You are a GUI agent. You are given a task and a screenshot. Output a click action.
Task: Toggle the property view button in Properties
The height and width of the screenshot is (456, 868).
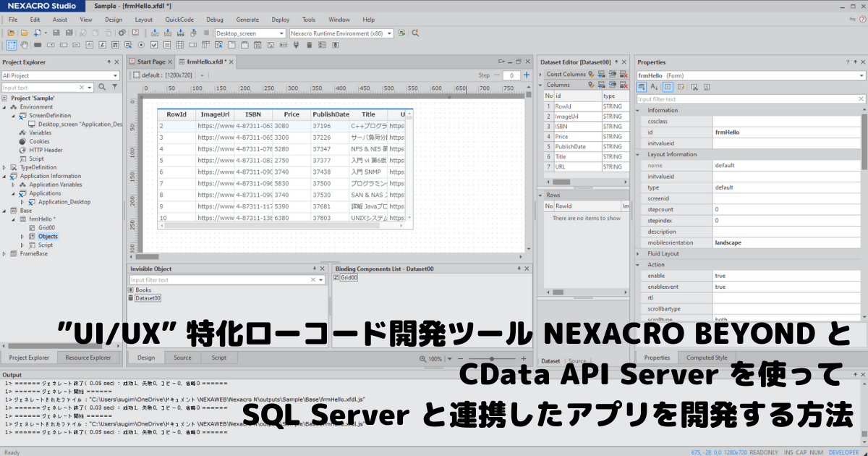pos(668,87)
